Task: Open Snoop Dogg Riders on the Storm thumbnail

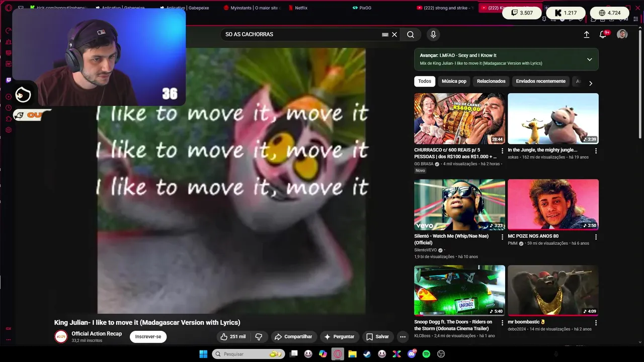Action: [x=459, y=291]
